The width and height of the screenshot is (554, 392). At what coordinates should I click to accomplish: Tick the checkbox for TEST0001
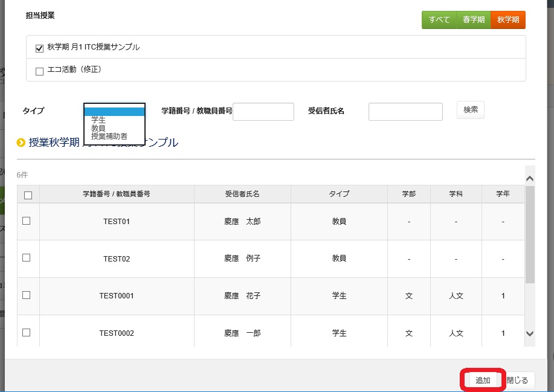coord(27,295)
